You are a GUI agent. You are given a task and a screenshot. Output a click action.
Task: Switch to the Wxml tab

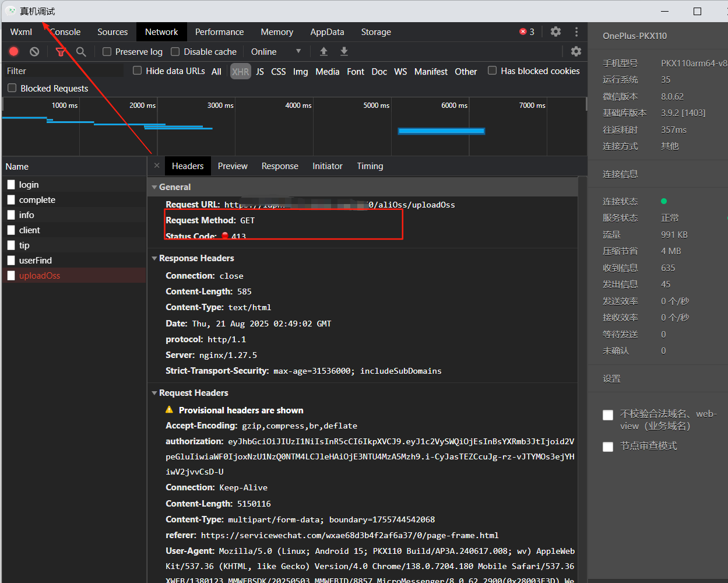pos(21,32)
